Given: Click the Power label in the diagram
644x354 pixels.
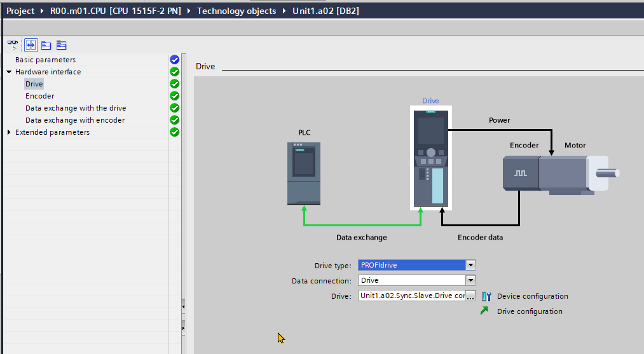Looking at the screenshot, I should [500, 120].
